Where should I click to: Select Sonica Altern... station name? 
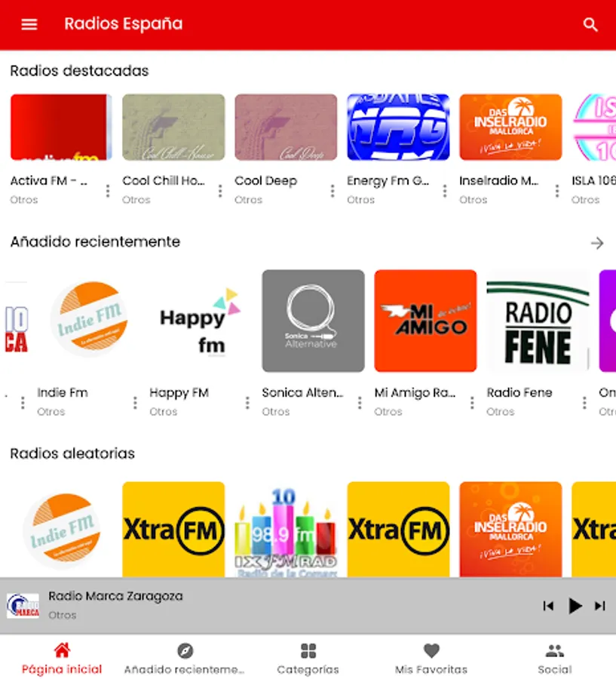click(302, 393)
